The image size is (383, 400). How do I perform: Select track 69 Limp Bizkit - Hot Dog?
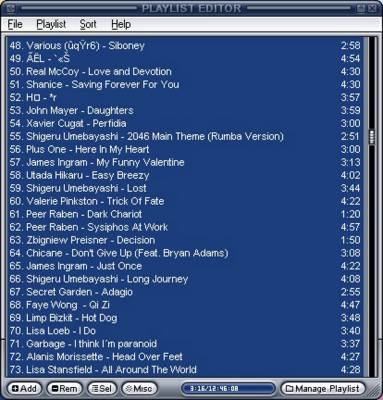[184, 318]
